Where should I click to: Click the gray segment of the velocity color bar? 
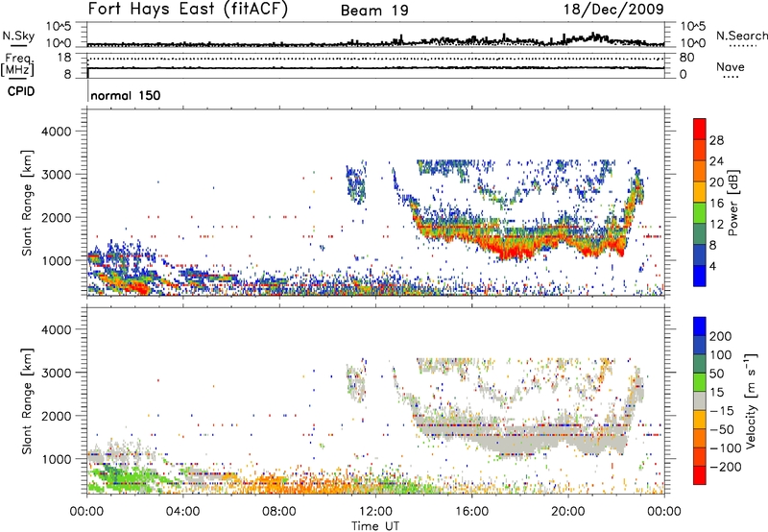pos(700,400)
